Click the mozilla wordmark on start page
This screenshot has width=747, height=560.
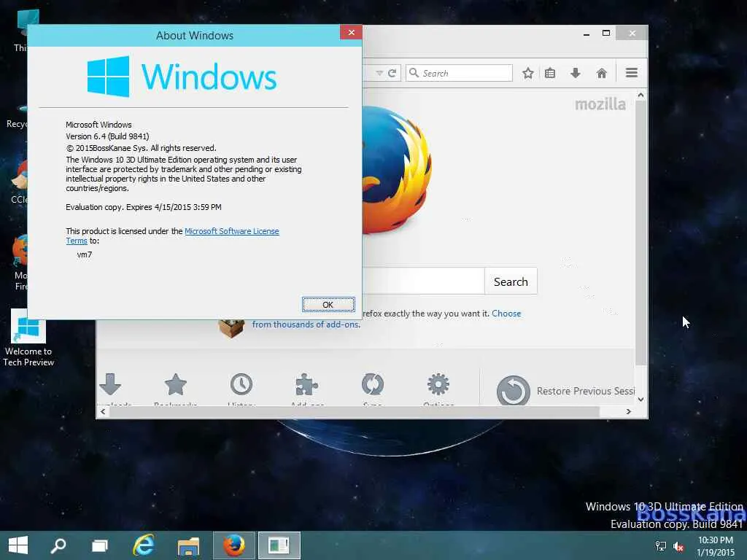600,104
